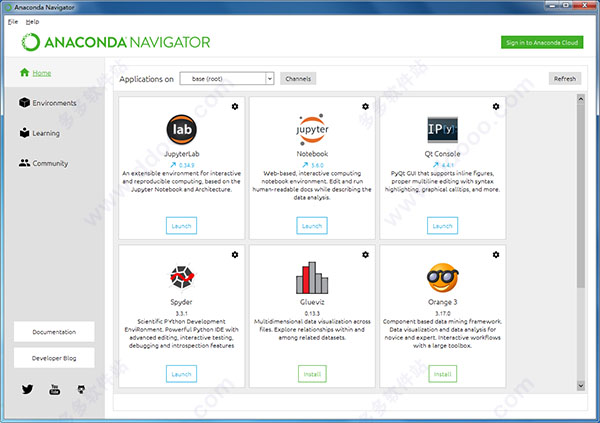
Task: Open the Documentation button
Action: 54,332
